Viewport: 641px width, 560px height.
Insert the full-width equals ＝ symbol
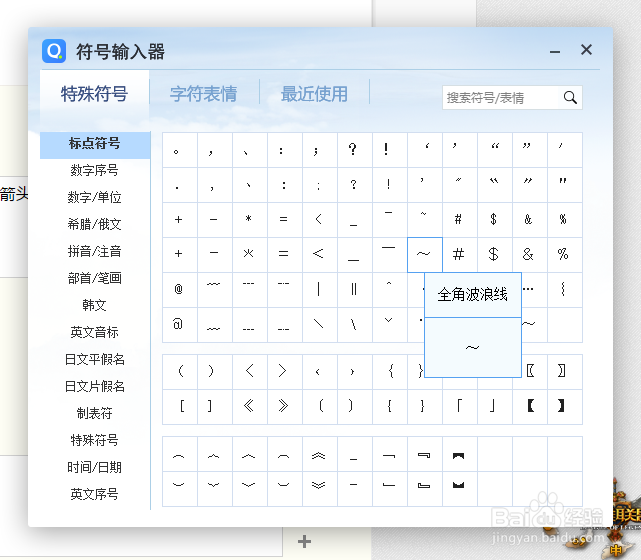[285, 255]
